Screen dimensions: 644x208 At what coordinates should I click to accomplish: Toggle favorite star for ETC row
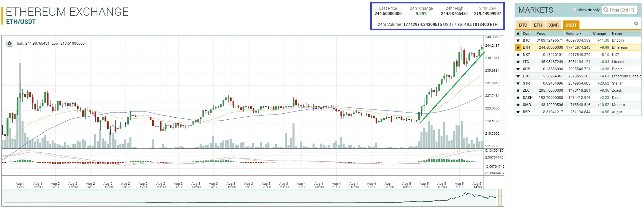(518, 76)
